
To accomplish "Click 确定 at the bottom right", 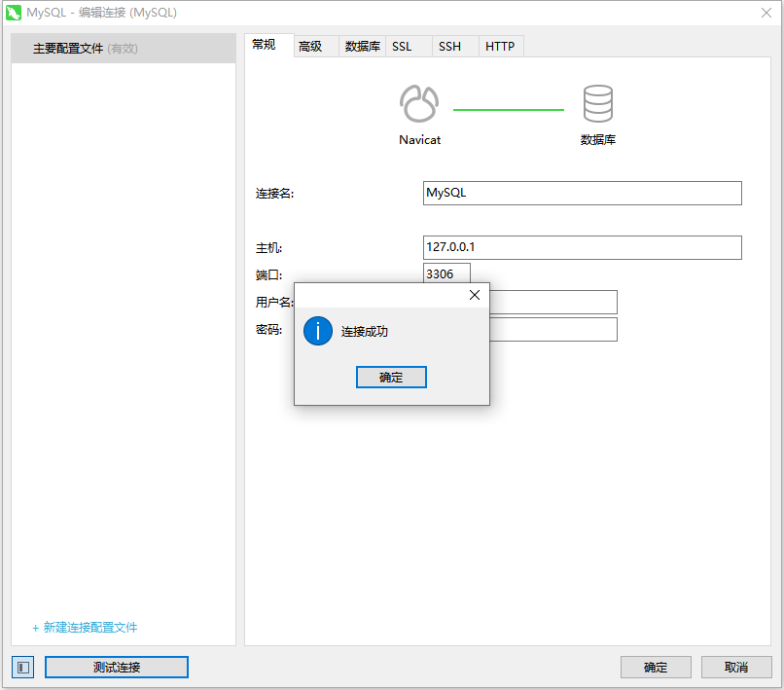I will pos(656,667).
